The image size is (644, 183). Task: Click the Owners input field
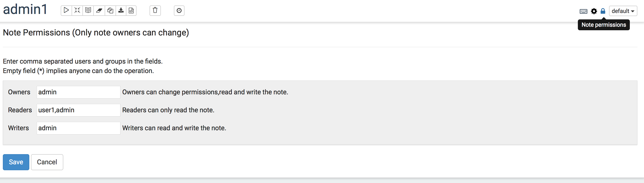point(78,92)
